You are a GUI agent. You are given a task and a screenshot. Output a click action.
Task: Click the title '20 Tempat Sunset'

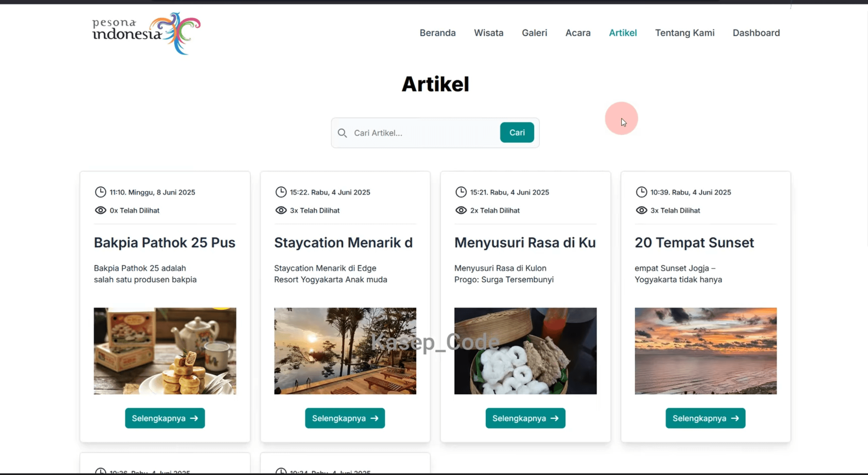click(694, 243)
